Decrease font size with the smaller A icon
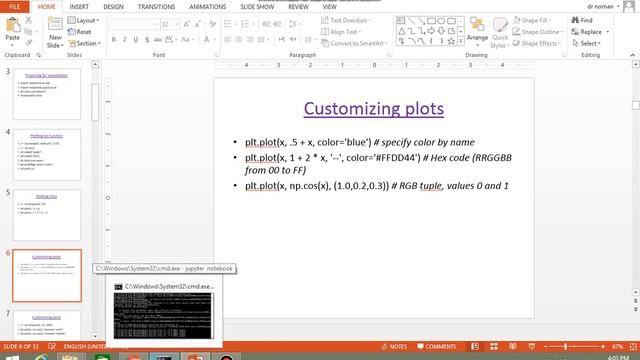This screenshot has width=640, height=360. pyautogui.click(x=198, y=24)
